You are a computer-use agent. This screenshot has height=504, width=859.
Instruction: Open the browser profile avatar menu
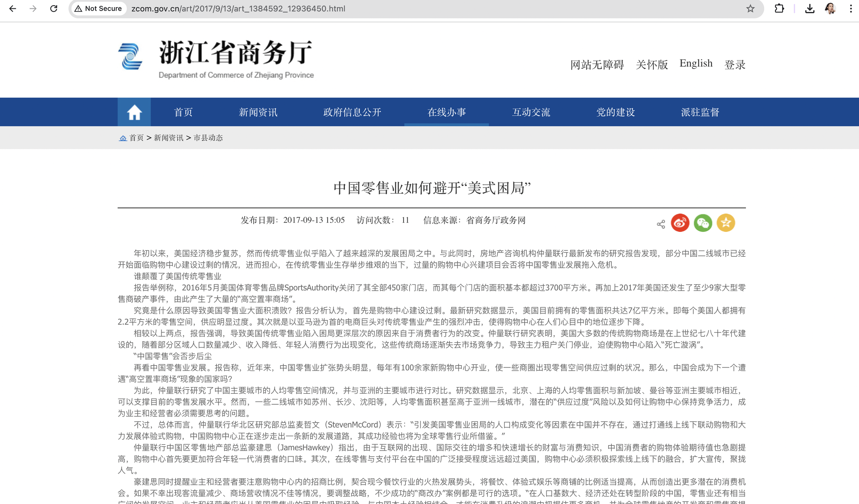(x=830, y=9)
